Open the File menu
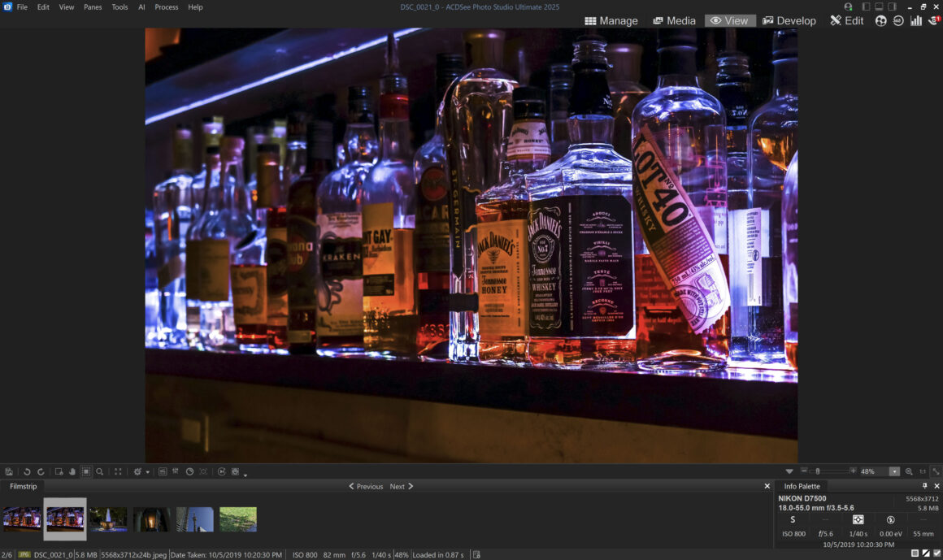The image size is (943, 560). click(22, 7)
